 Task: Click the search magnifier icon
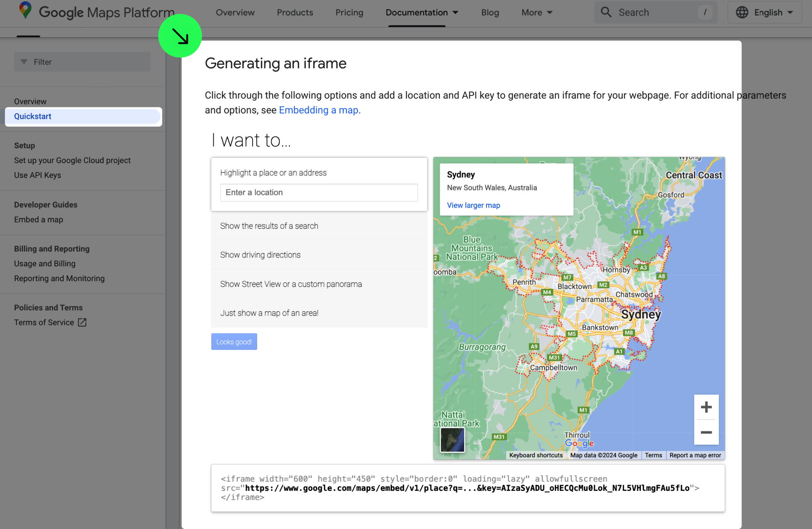point(606,12)
